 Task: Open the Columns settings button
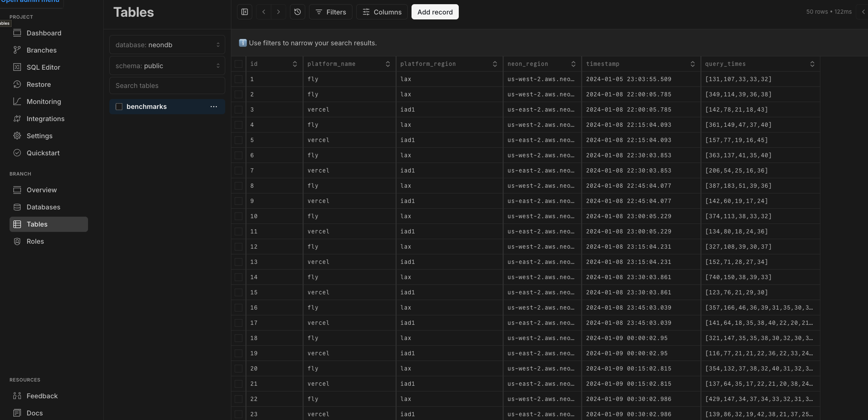pyautogui.click(x=381, y=12)
